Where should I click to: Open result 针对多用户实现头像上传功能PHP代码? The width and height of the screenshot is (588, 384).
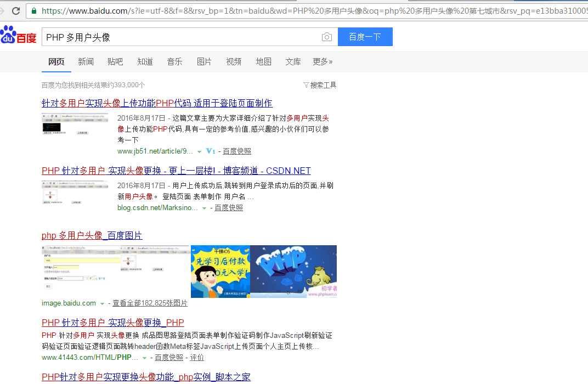[157, 103]
